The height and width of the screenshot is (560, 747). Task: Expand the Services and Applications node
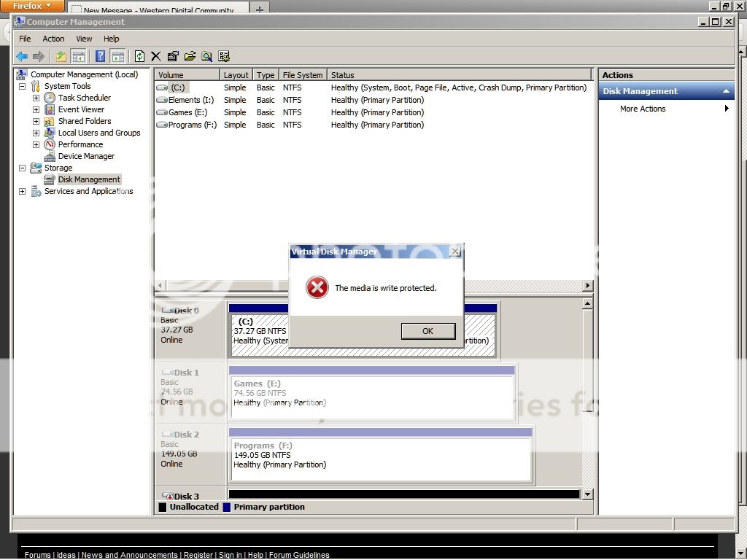(x=22, y=191)
